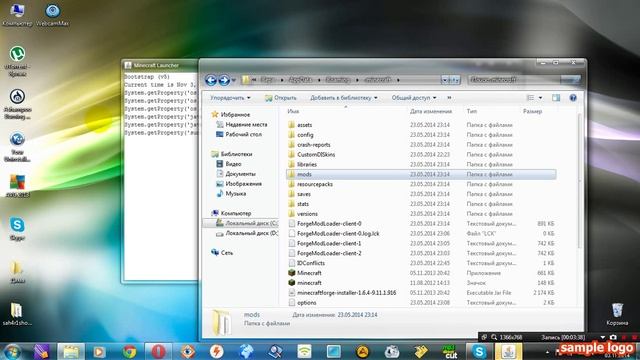Click the address bar history dropdown arrow
This screenshot has height=360, width=640.
click(444, 80)
